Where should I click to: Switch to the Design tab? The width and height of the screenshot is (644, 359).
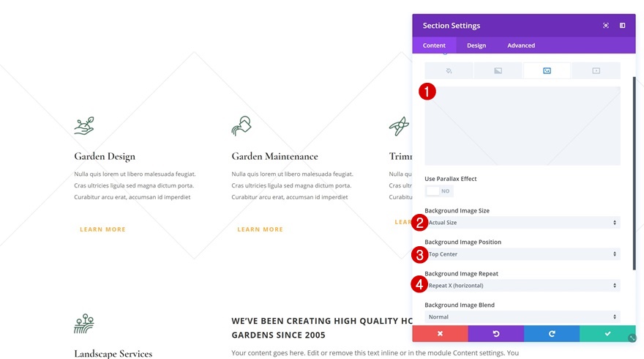476,45
